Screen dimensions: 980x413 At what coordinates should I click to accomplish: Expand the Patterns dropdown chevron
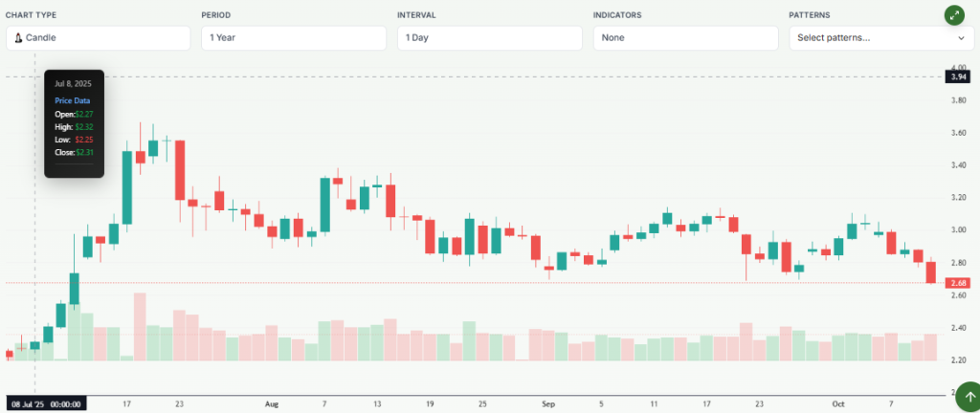click(x=960, y=38)
